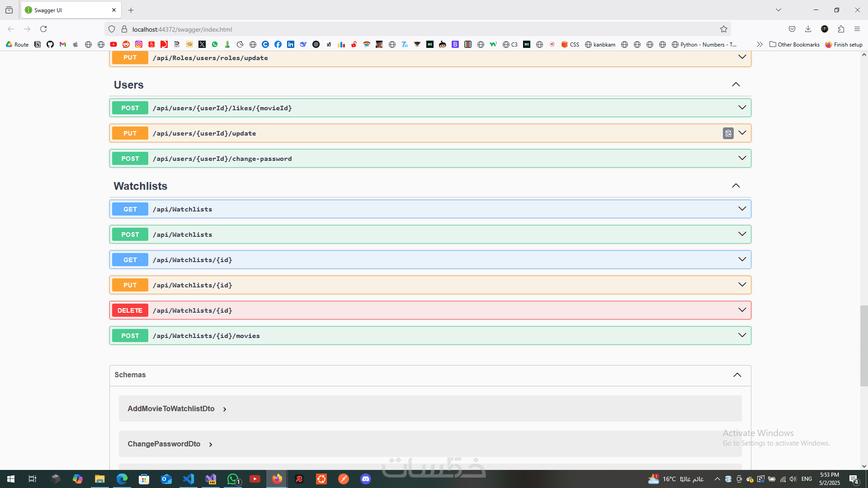Collapse the Watchlists section
Screen dimensions: 868x488
coord(736,186)
